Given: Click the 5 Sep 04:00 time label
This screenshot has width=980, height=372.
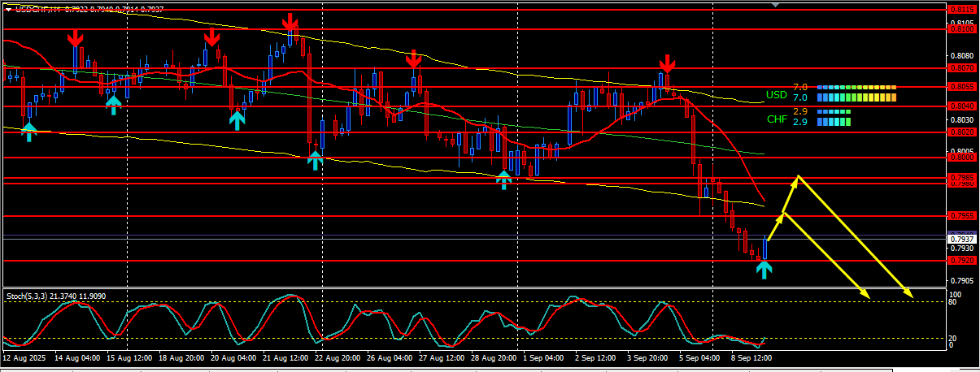Looking at the screenshot, I should [x=699, y=357].
